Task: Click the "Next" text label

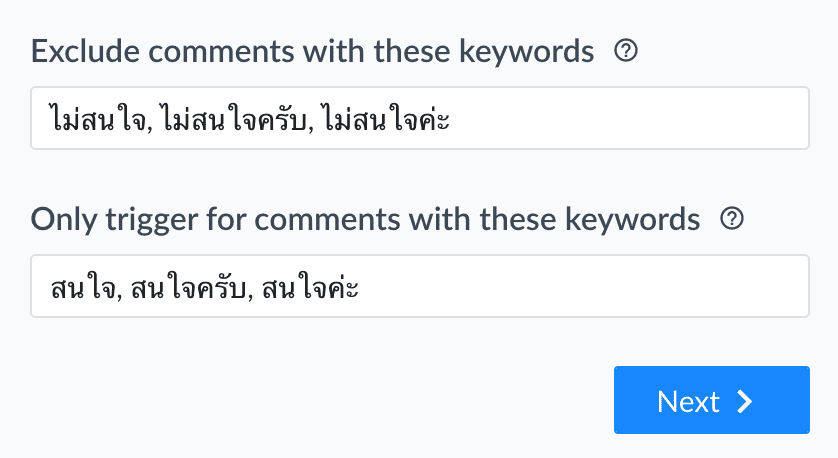Action: (x=688, y=401)
